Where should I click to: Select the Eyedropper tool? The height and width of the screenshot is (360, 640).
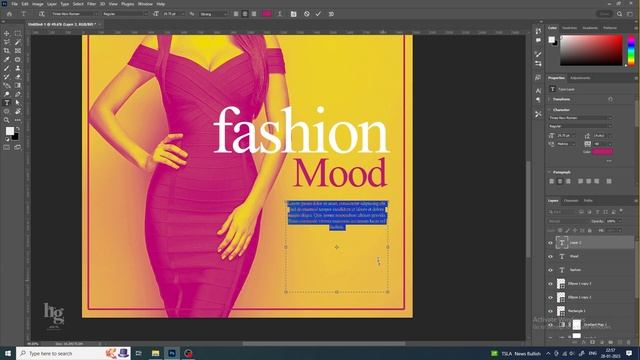point(7,60)
